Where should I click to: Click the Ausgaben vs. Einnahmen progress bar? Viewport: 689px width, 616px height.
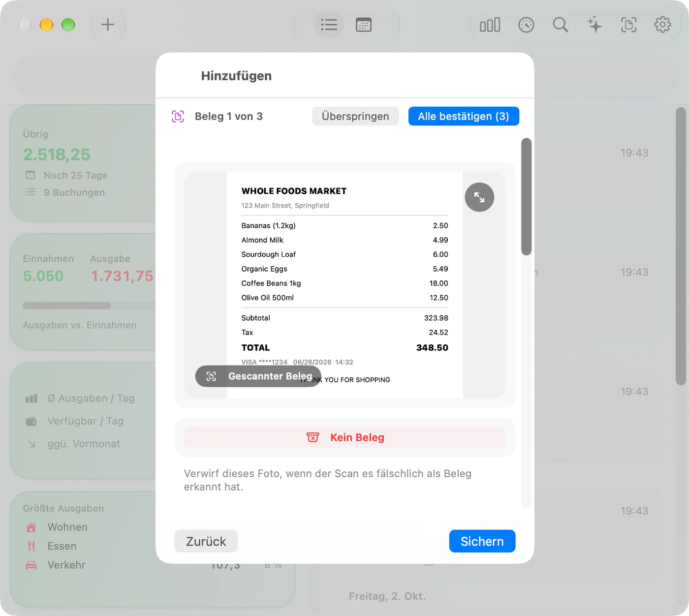pyautogui.click(x=89, y=306)
